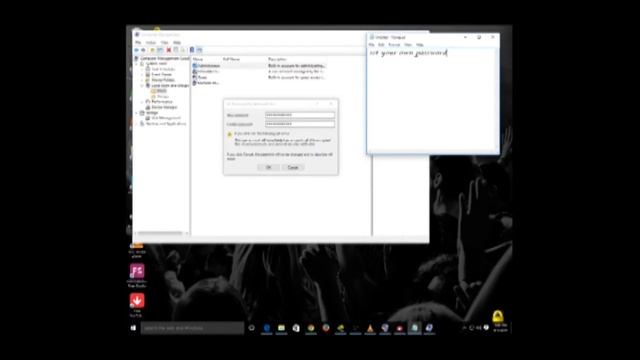This screenshot has width=640, height=360.
Task: Click the yellow padlock icon near the tray
Action: click(x=497, y=316)
